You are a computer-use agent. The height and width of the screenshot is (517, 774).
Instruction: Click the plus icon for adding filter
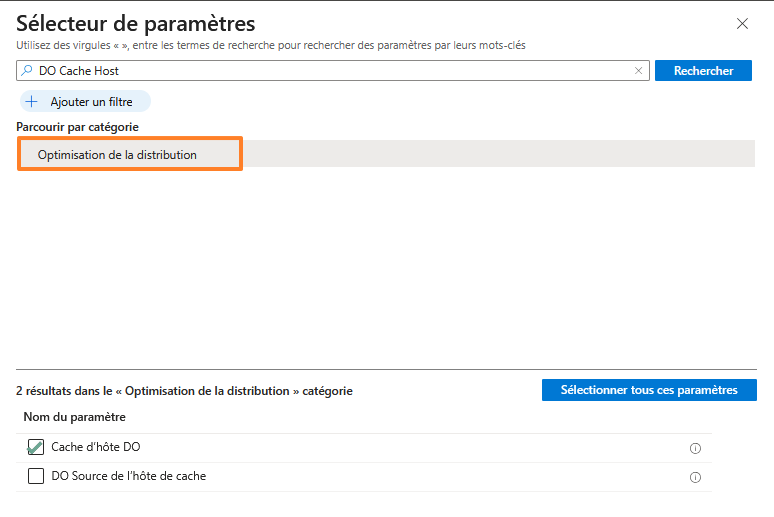(32, 102)
